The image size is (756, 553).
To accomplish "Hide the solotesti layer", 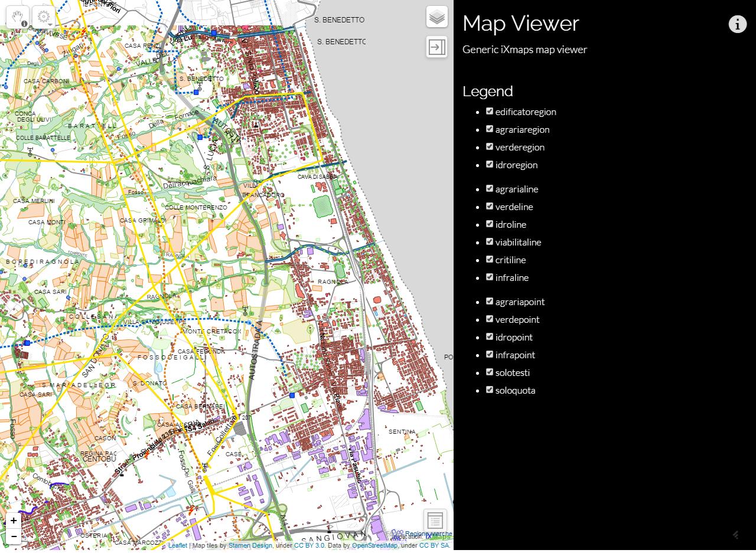I will tap(490, 372).
